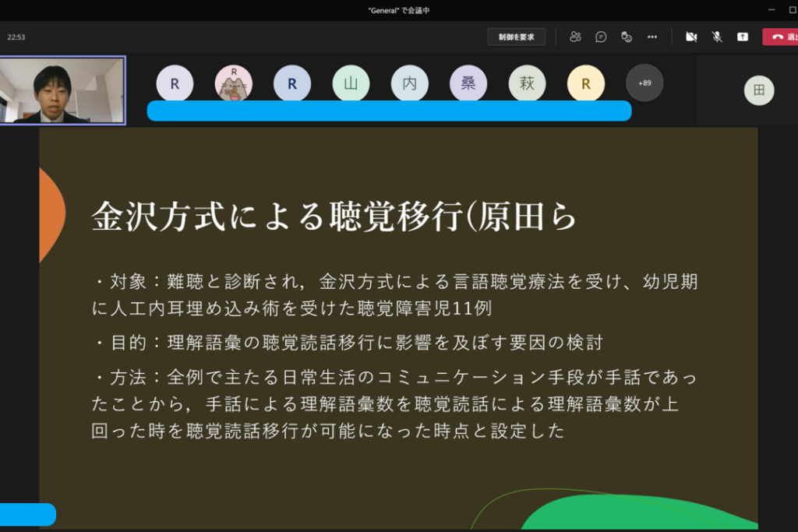This screenshot has width=798, height=532.
Task: Open the more actions ellipsis menu
Action: click(x=652, y=37)
